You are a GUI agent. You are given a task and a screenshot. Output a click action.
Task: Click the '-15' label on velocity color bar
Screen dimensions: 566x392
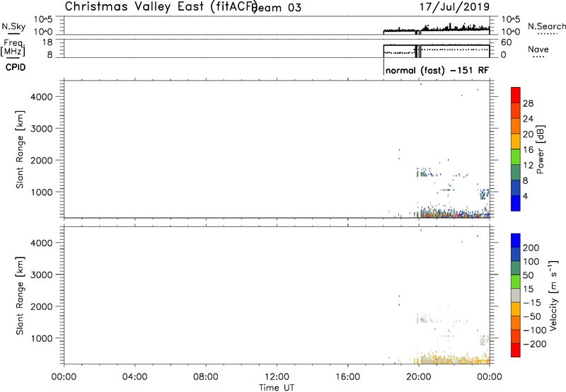(x=532, y=302)
